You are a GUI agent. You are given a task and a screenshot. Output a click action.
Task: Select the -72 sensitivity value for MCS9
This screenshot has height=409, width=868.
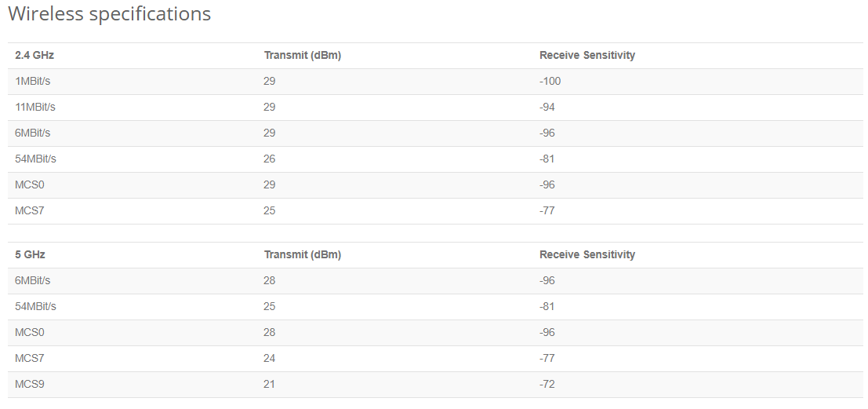point(547,385)
